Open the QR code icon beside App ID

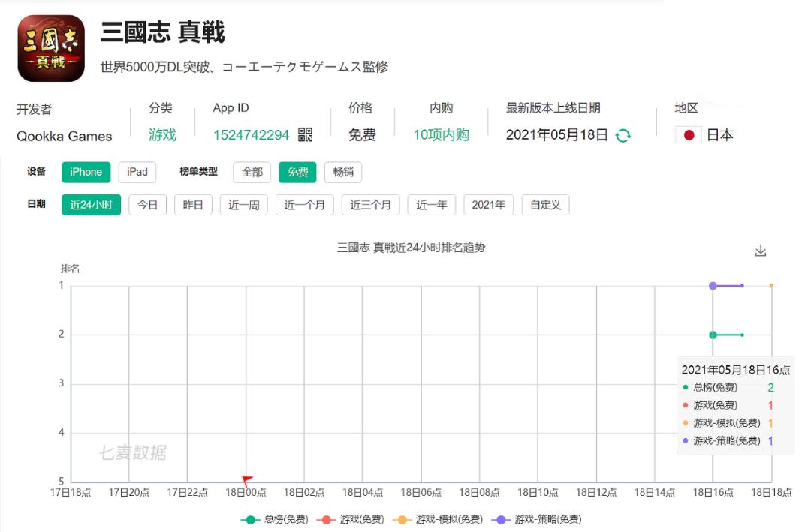pyautogui.click(x=305, y=135)
